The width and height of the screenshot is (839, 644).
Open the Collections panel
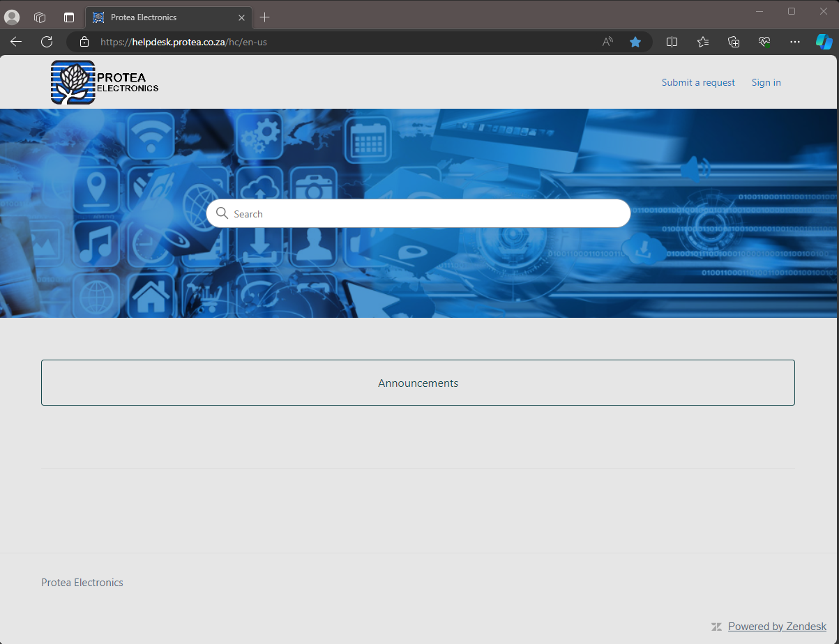click(734, 42)
